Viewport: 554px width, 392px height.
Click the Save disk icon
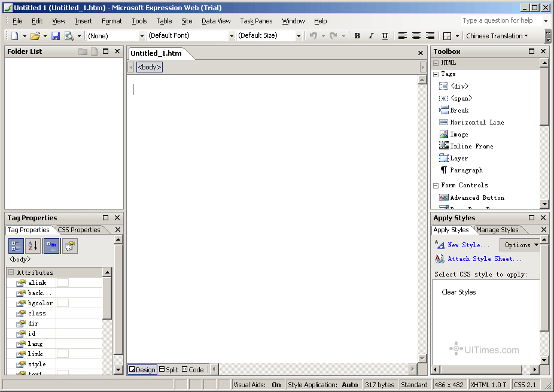click(56, 36)
